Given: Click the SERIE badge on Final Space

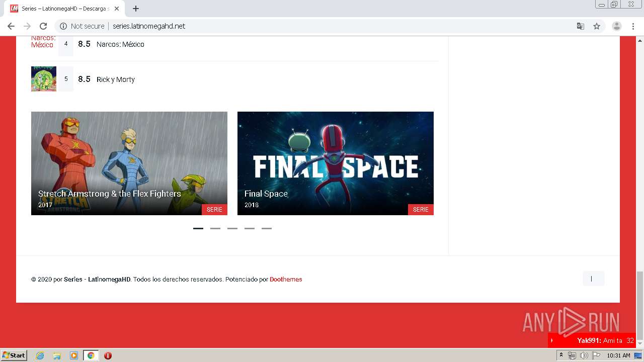Looking at the screenshot, I should click(421, 210).
